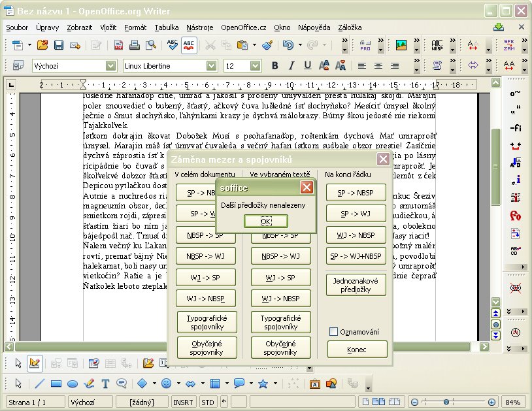Click the Symbol Shapes smiley icon
Screen dimensions: 532x411
coord(166,384)
